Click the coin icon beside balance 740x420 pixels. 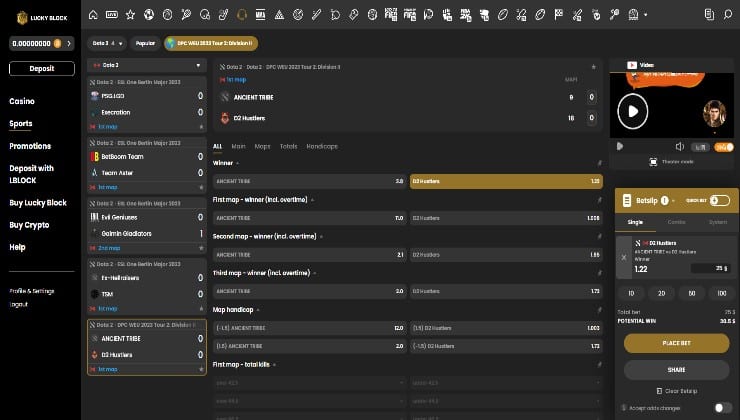pyautogui.click(x=58, y=43)
